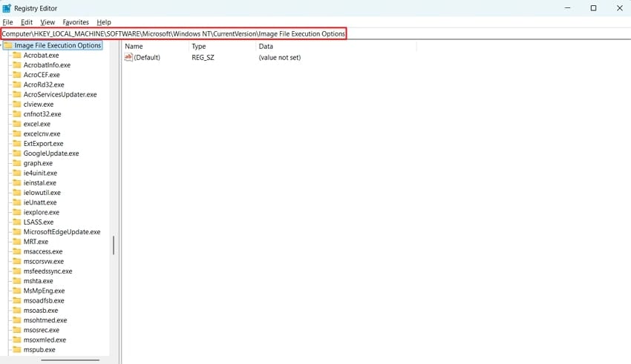Click the tree pane horizontal scrollbar thumb
Image resolution: width=631 pixels, height=364 pixels.
[x=70, y=360]
